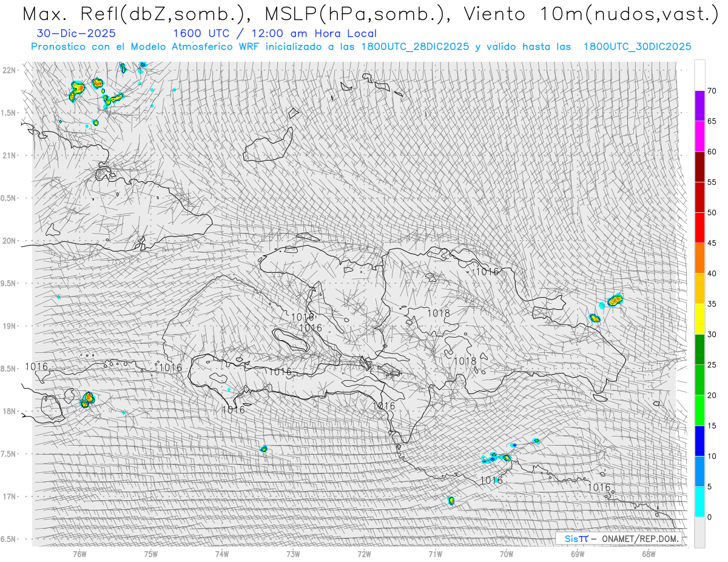Image resolution: width=728 pixels, height=562 pixels.
Task: Click the gold 35-40 dBZ colorbar swatch
Action: tap(699, 289)
